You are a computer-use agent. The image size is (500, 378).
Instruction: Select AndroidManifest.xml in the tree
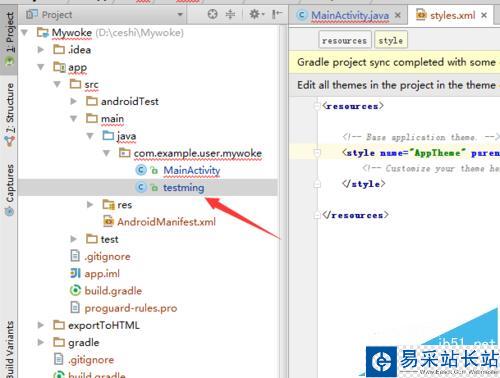click(166, 222)
